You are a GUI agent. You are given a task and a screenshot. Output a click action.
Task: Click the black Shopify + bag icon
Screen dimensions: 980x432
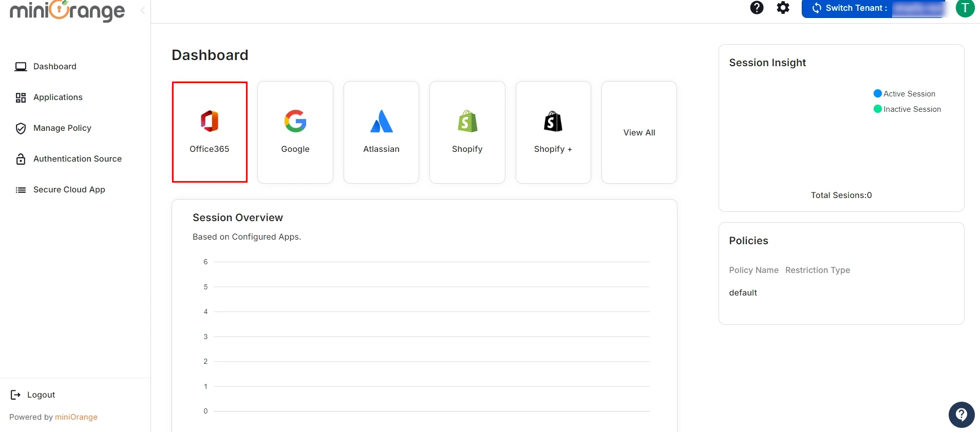553,121
